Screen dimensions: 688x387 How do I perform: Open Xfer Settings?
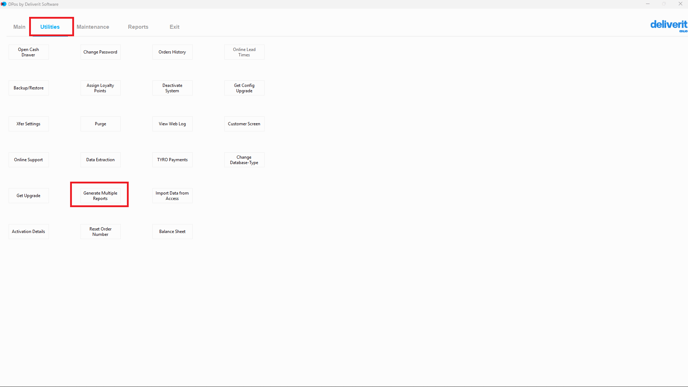pos(29,124)
